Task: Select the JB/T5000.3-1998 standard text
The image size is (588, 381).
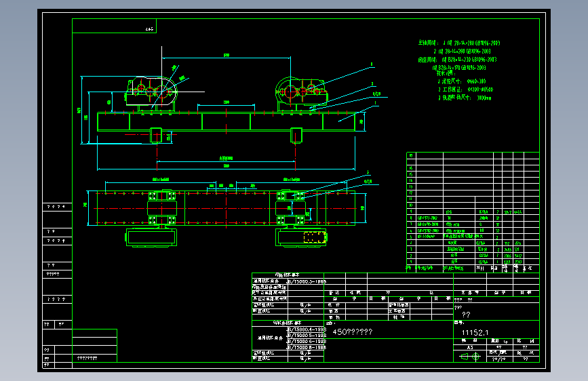Action: coord(306,281)
